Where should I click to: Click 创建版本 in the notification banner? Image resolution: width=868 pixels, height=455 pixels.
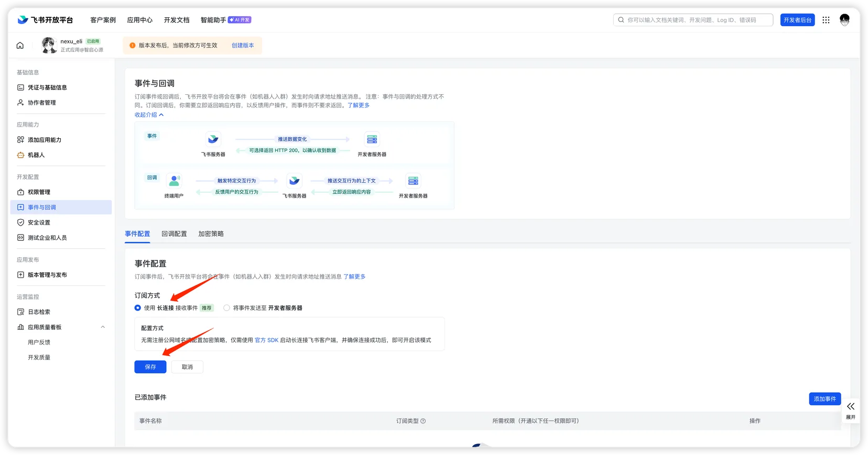pos(243,46)
